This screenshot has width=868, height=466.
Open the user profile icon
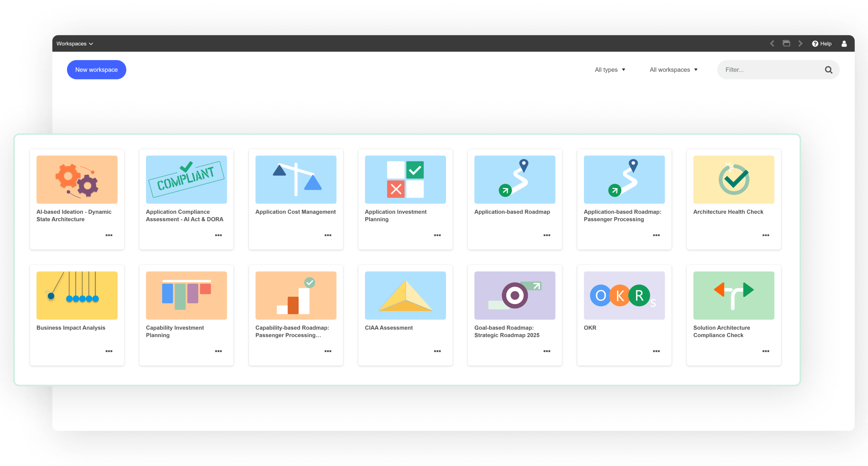[844, 43]
